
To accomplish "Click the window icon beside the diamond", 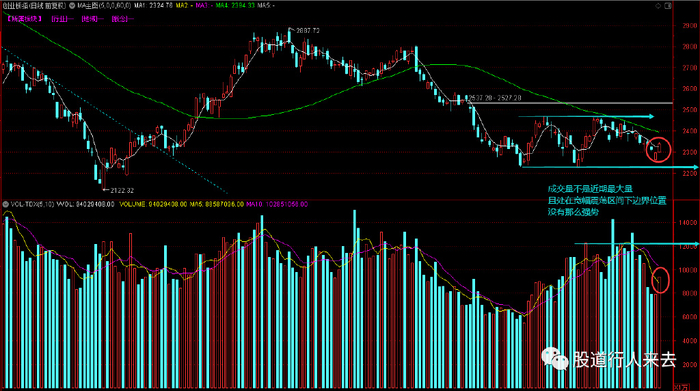I will tap(668, 6).
